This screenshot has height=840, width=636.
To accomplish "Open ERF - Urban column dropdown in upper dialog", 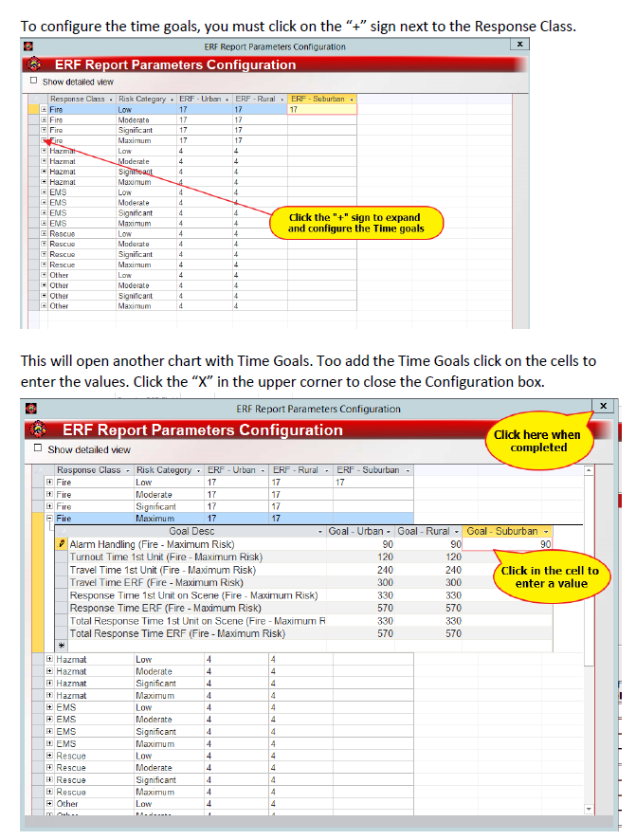I will (227, 100).
